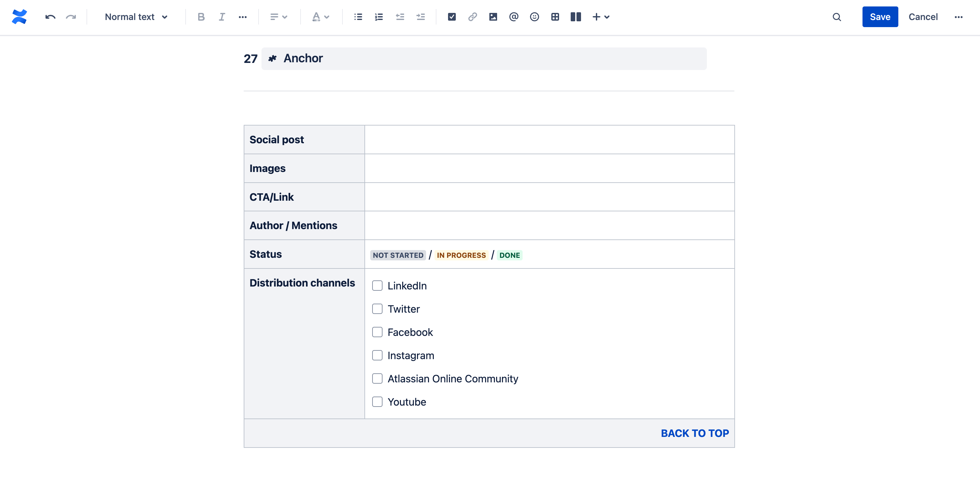The image size is (980, 504).
Task: Select the IN PROGRESS status lozenge
Action: coord(461,255)
